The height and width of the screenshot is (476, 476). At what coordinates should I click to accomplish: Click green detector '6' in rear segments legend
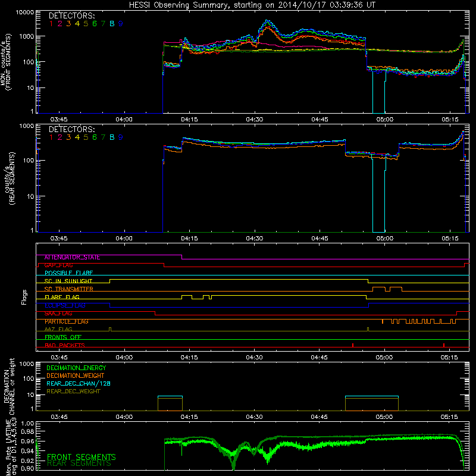(x=95, y=137)
